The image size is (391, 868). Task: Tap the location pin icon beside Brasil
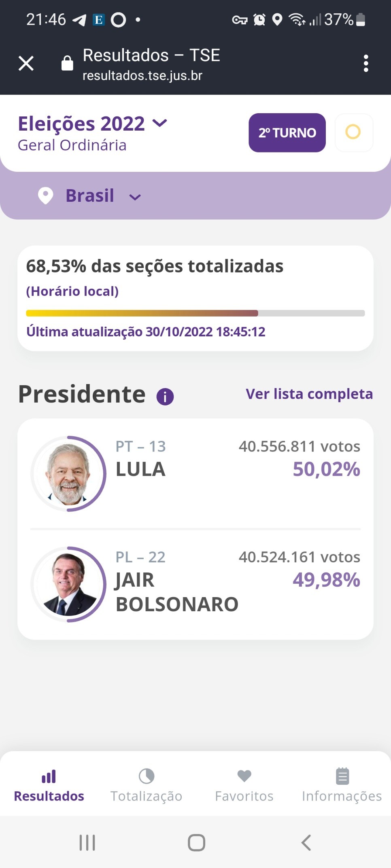[45, 196]
